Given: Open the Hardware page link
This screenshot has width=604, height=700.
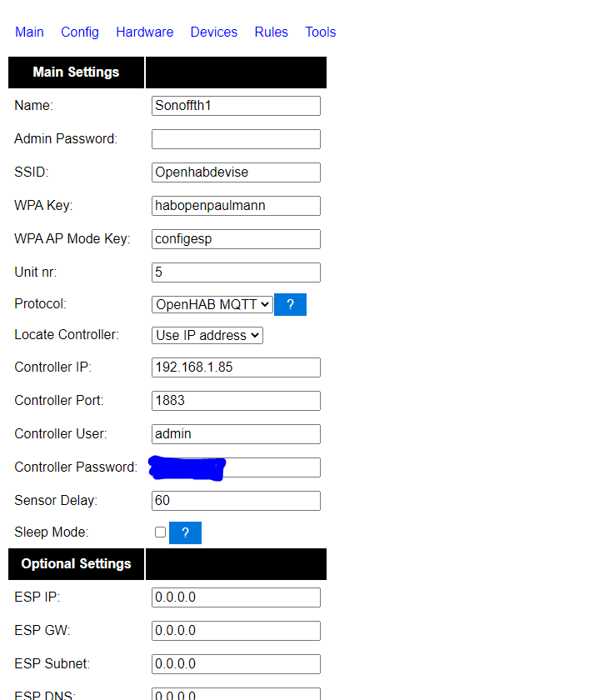Looking at the screenshot, I should [x=145, y=32].
